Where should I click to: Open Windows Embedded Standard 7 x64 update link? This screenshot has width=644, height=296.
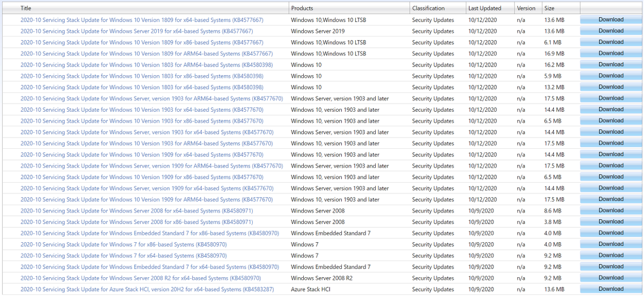[x=150, y=268]
